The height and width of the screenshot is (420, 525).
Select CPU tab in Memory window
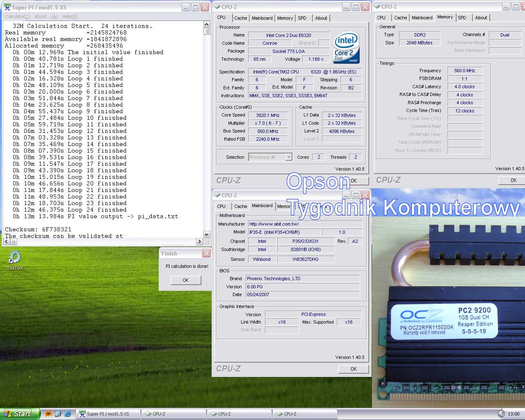[x=381, y=18]
